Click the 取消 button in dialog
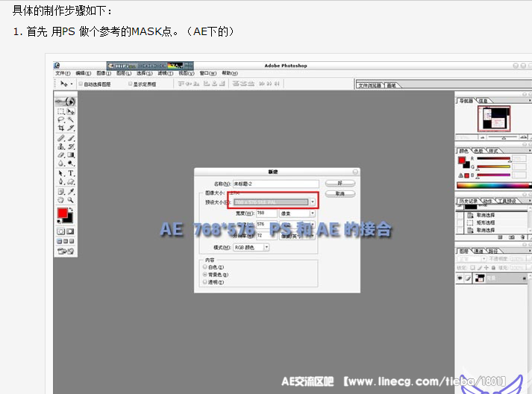Viewport: 532px width, 394px height. (x=340, y=193)
